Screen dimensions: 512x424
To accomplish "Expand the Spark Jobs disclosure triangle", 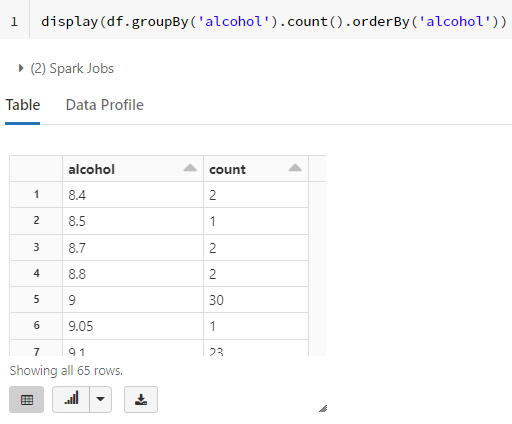I will (21, 68).
